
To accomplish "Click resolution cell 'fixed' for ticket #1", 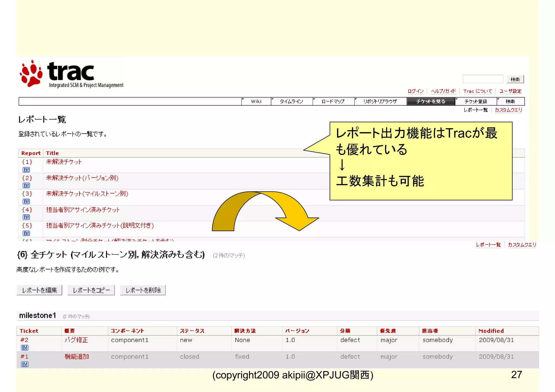I will 242,357.
